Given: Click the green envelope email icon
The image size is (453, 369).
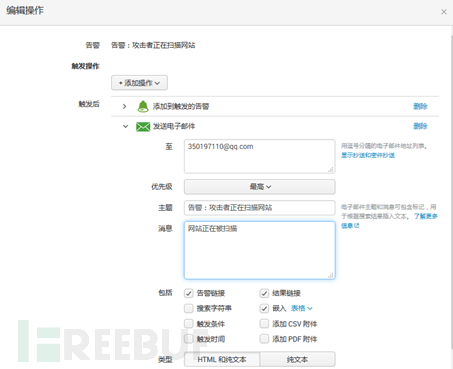Looking at the screenshot, I should pos(143,127).
